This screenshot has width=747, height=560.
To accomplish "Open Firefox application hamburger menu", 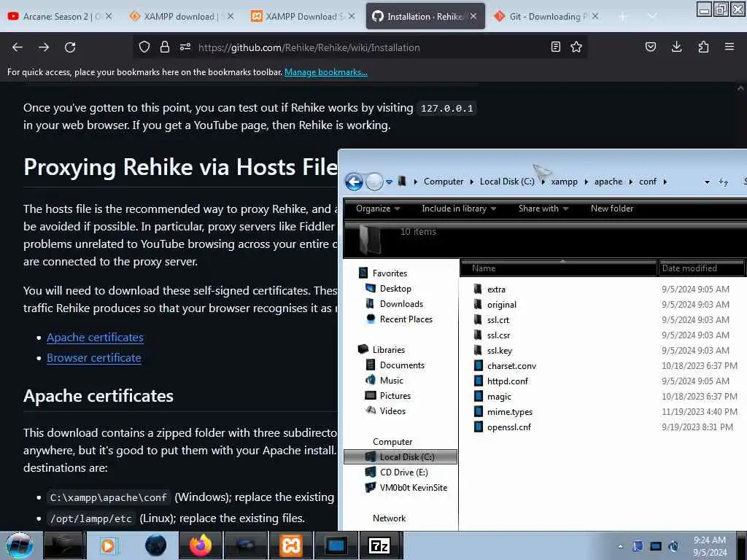I will tap(729, 47).
